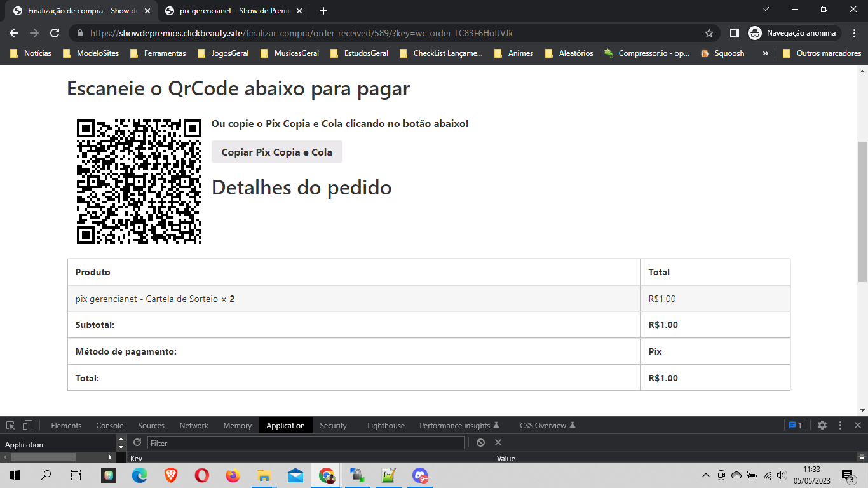Close the DevTools panel
The image size is (868, 488).
click(x=857, y=425)
